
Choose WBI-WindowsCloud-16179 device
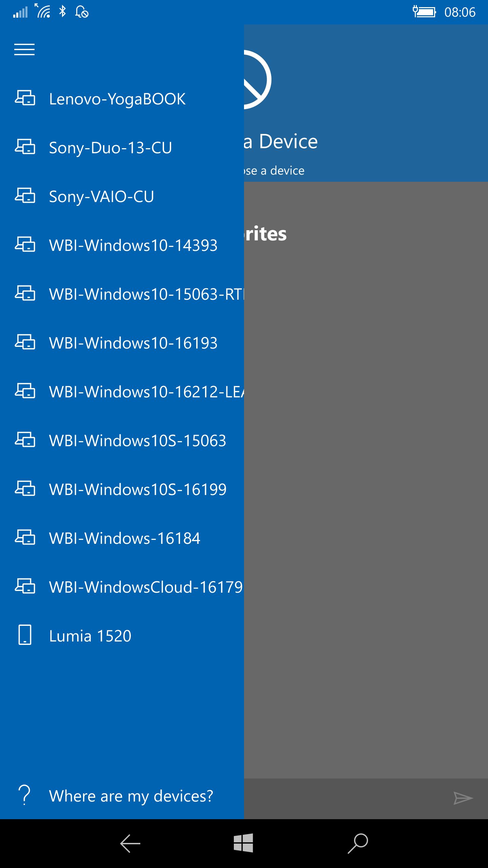point(122,587)
